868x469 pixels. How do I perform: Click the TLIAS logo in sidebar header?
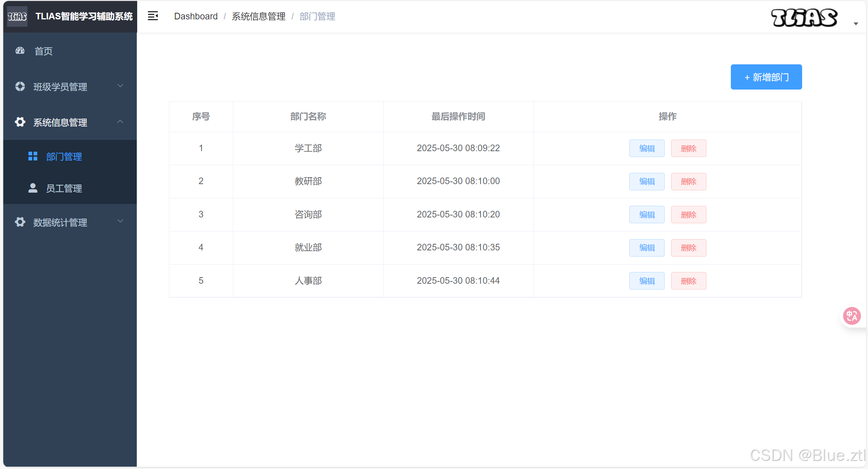(17, 16)
